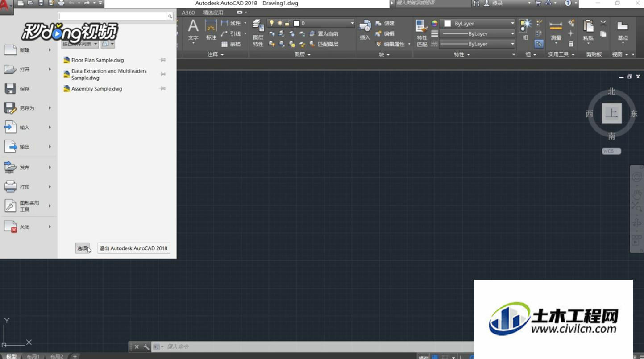Click the Autodesk App Store cart icon
Viewport: 644px width, 359px height.
coord(538,3)
